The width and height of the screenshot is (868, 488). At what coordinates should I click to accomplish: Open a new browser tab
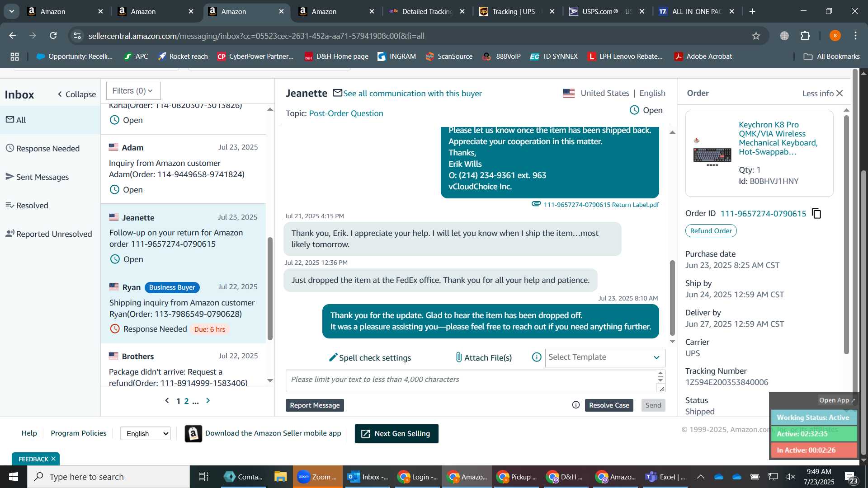(752, 11)
